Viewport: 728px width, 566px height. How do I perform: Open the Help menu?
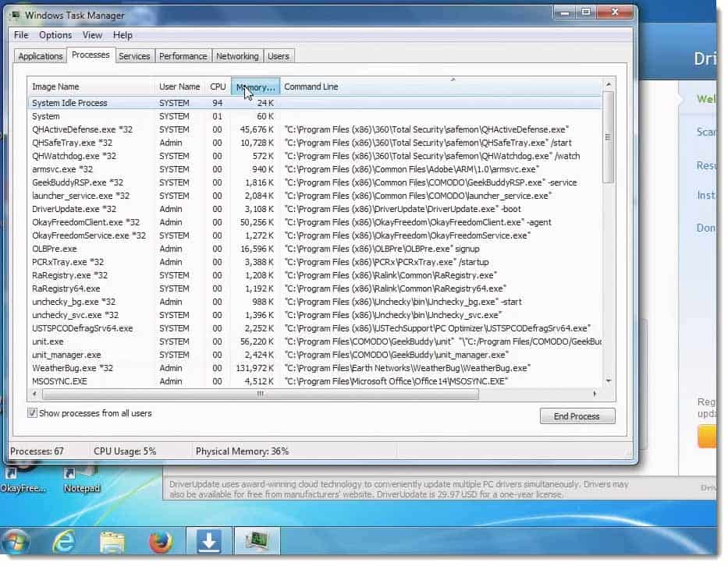(123, 35)
